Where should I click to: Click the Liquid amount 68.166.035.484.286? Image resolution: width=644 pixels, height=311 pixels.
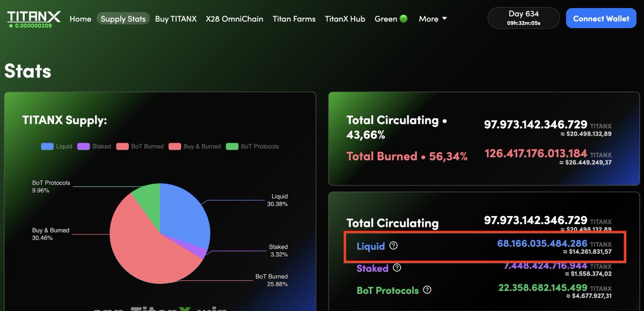point(542,243)
